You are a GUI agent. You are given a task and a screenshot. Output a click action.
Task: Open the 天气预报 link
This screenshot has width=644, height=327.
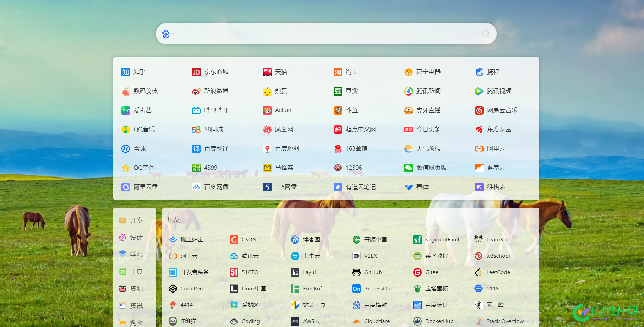[422, 149]
